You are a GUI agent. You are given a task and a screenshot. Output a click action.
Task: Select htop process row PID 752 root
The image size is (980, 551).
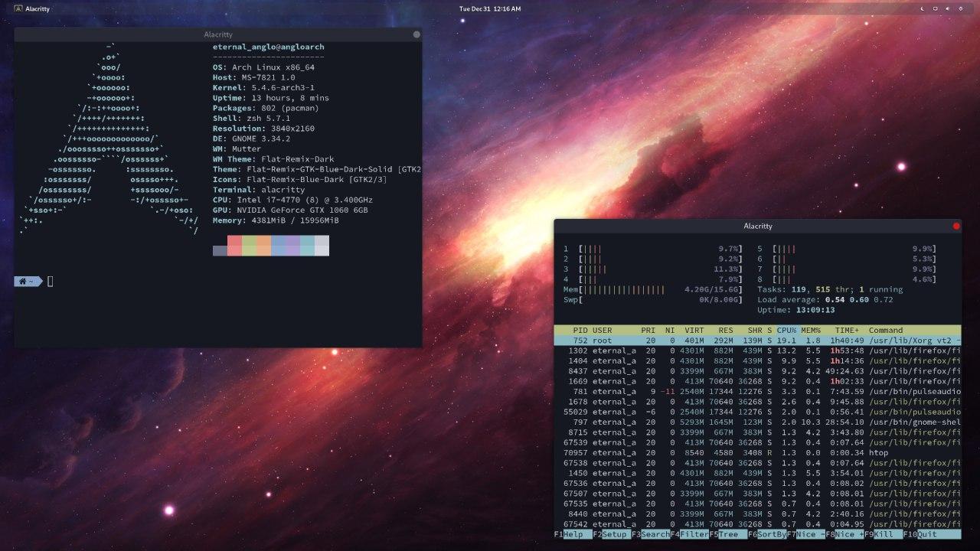coord(757,340)
